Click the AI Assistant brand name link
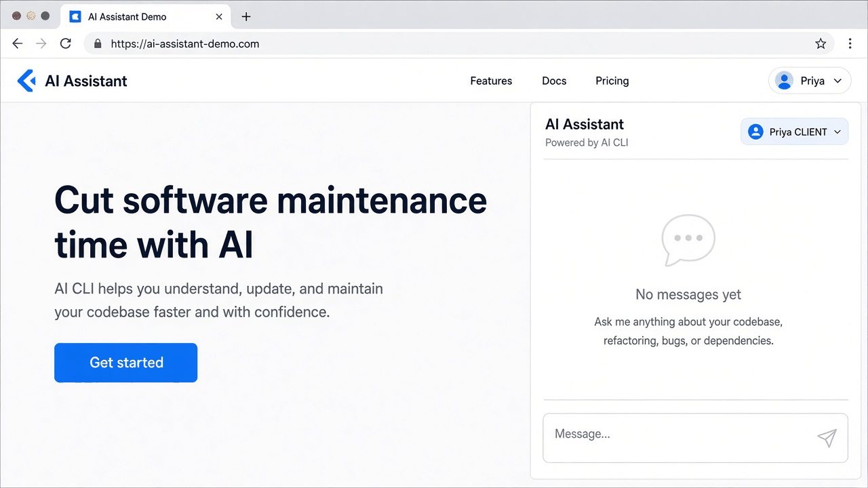868x488 pixels. coord(86,81)
